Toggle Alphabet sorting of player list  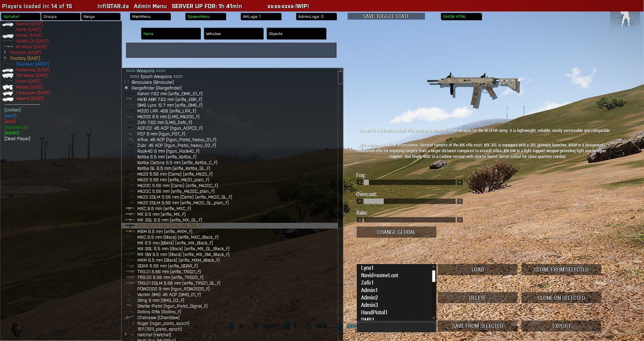[x=21, y=17]
